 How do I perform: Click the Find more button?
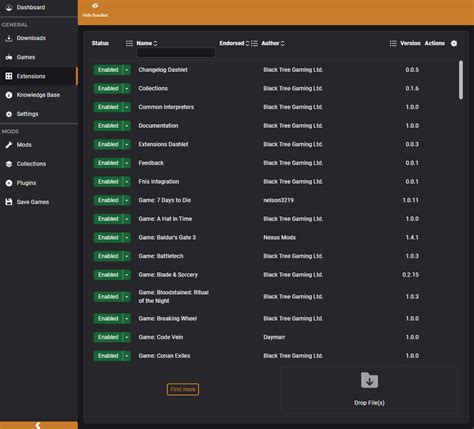(183, 389)
